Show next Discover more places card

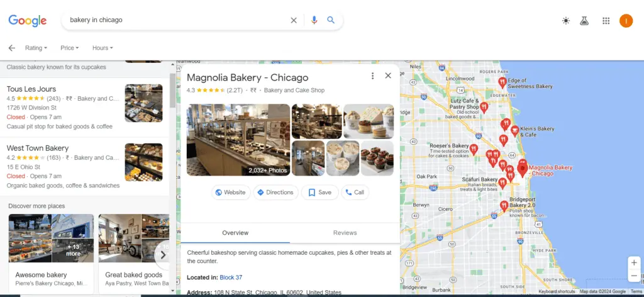[162, 255]
